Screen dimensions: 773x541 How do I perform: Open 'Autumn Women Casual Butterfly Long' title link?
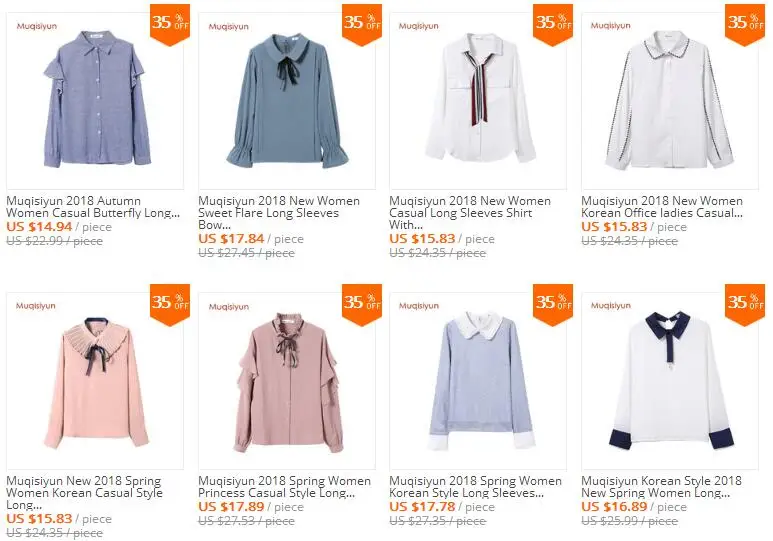click(x=93, y=207)
